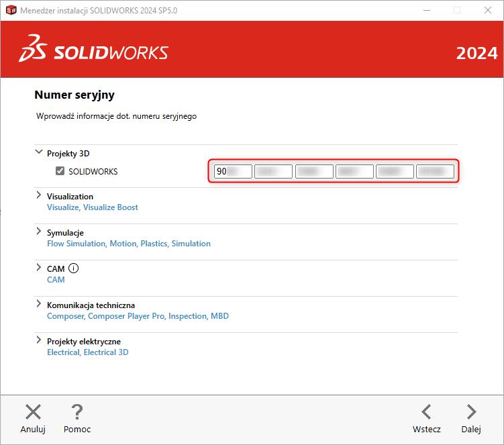
Task: Click the Visualize, Visualize Boost link
Action: pyautogui.click(x=93, y=207)
